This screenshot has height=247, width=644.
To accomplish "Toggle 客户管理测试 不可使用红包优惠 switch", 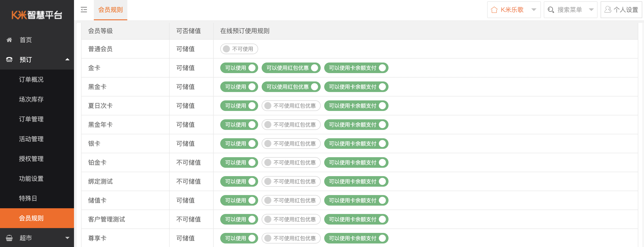I will click(291, 219).
